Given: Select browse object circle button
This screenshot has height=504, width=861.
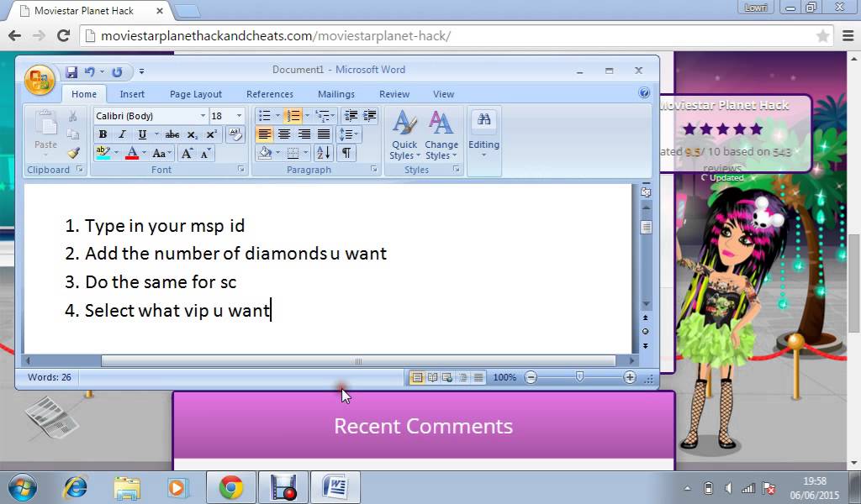Looking at the screenshot, I should (645, 331).
